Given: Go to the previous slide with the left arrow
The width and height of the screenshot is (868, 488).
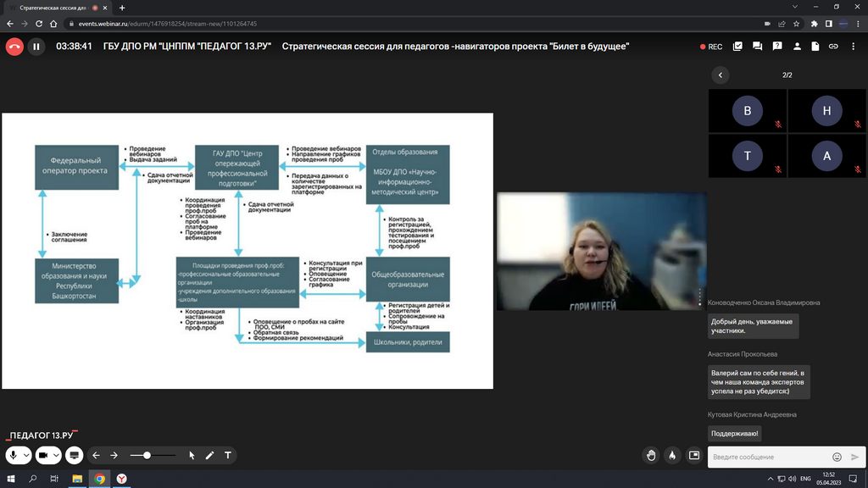Looking at the screenshot, I should click(x=97, y=455).
